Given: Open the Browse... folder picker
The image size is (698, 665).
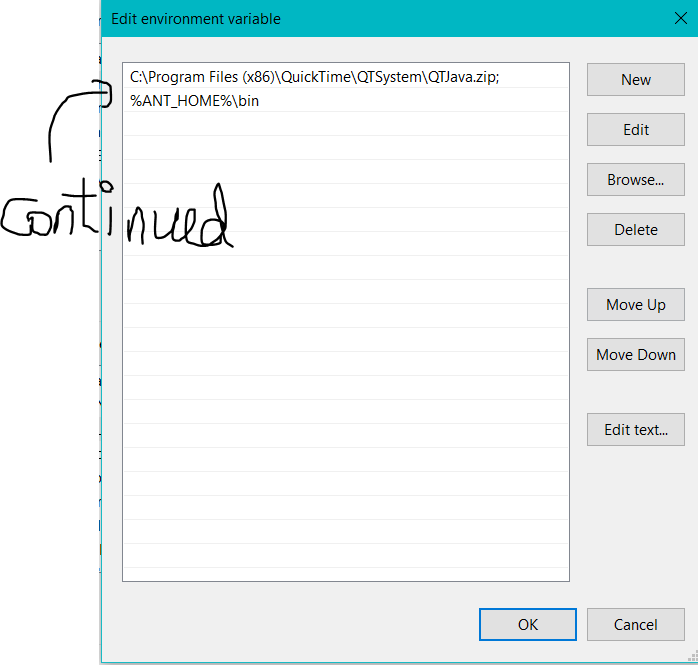Looking at the screenshot, I should pyautogui.click(x=636, y=179).
